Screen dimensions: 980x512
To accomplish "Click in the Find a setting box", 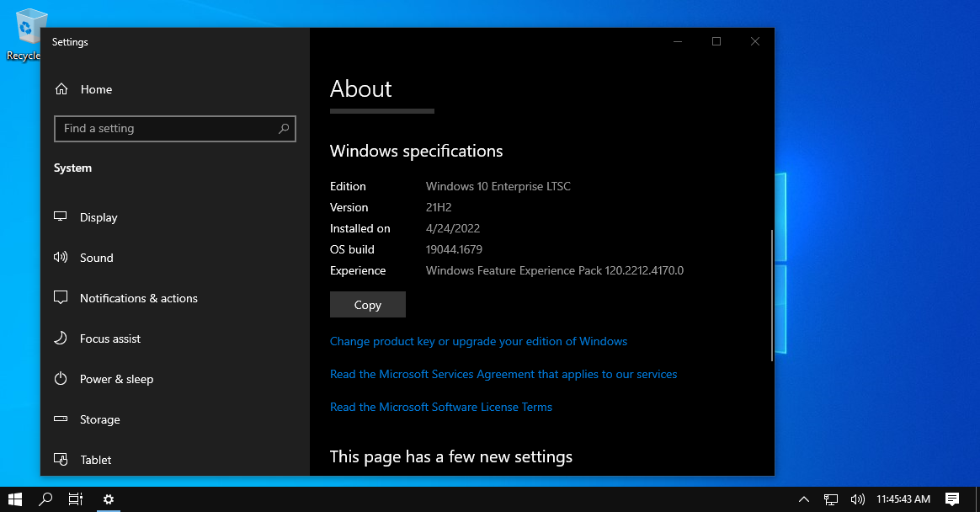I will (x=175, y=129).
